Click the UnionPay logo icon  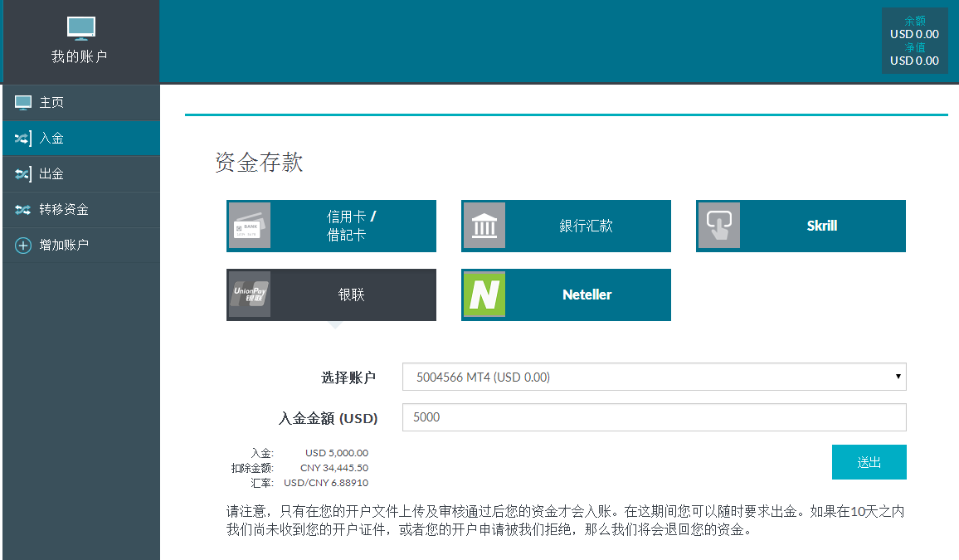pos(249,295)
